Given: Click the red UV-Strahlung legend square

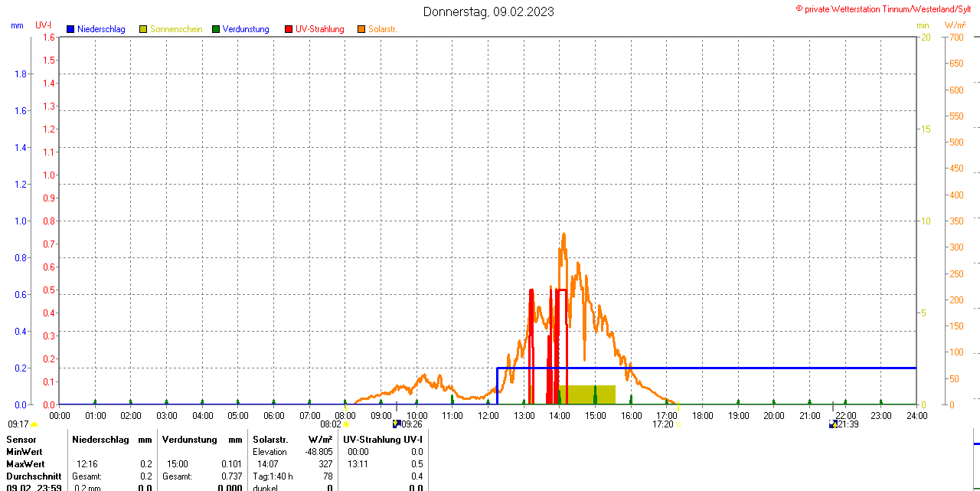Looking at the screenshot, I should (289, 29).
